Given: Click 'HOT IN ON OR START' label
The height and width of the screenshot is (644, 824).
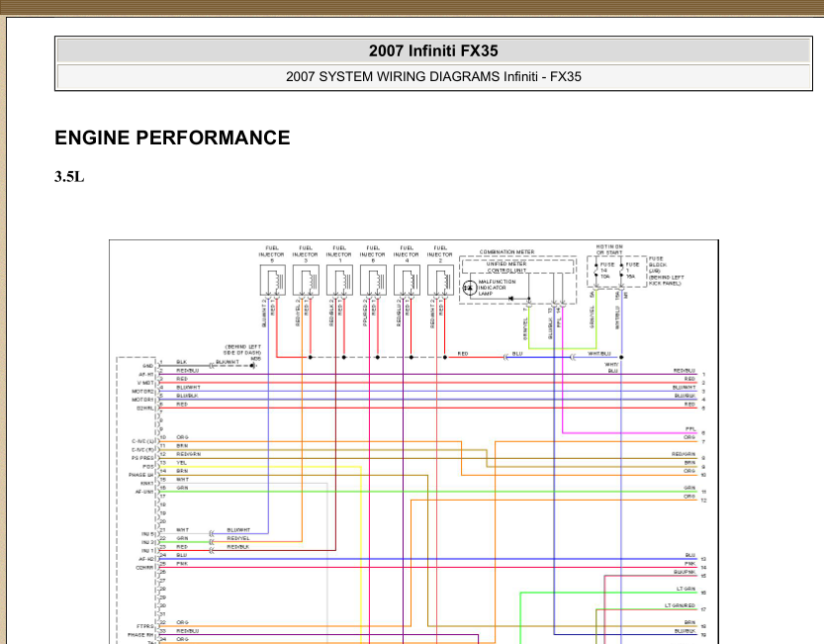Looking at the screenshot, I should (609, 249).
